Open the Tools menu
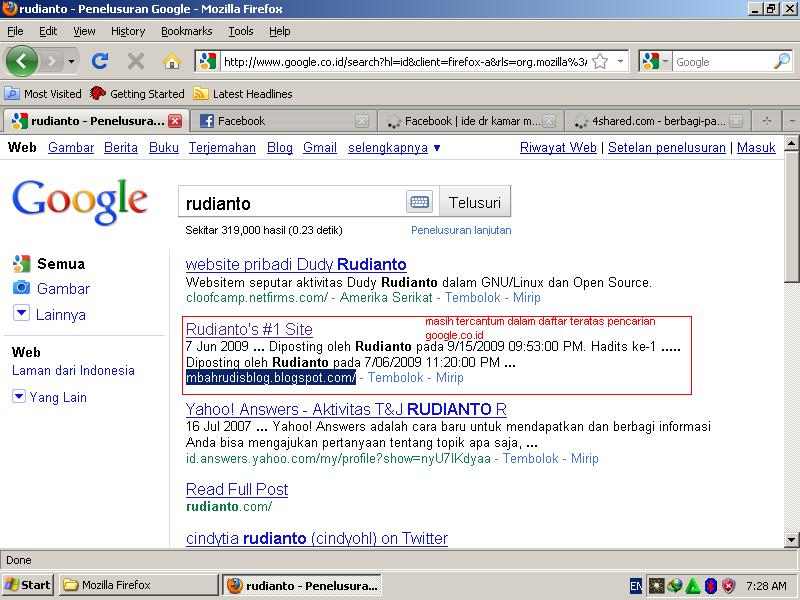This screenshot has height=600, width=800. (x=241, y=31)
